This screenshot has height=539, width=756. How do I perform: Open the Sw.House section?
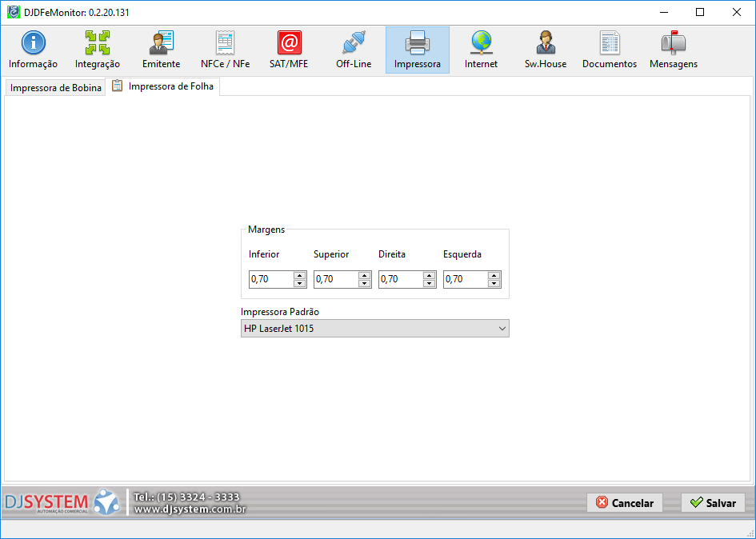point(546,50)
